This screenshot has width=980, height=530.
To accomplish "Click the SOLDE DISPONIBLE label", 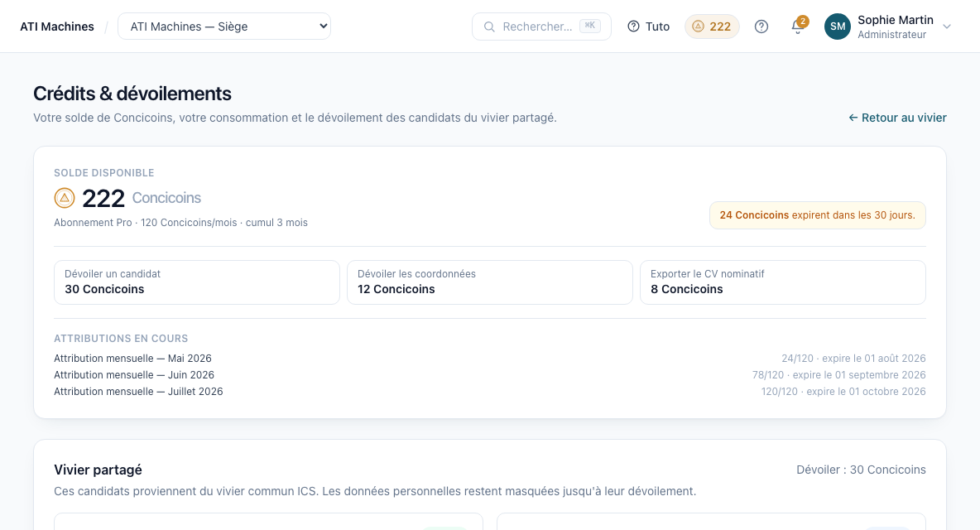I will [103, 172].
